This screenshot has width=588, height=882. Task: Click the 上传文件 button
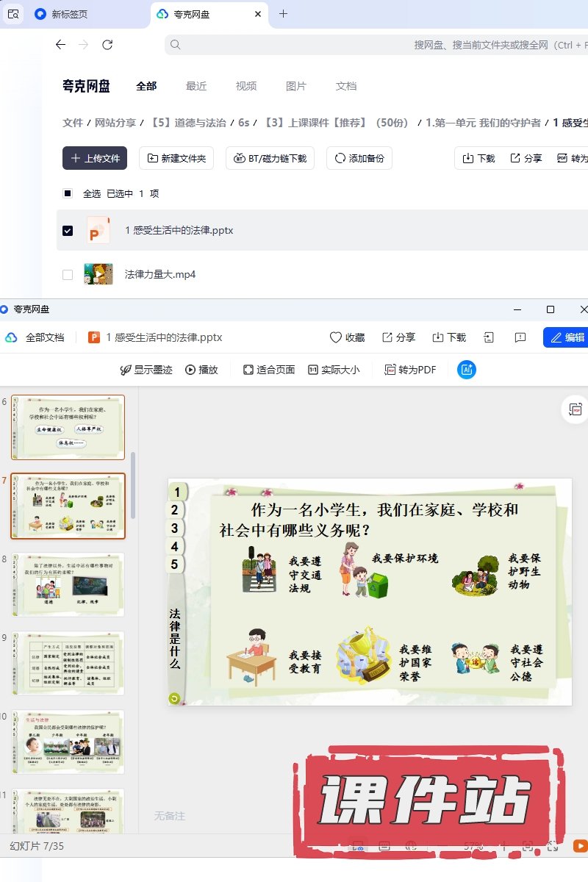click(95, 158)
